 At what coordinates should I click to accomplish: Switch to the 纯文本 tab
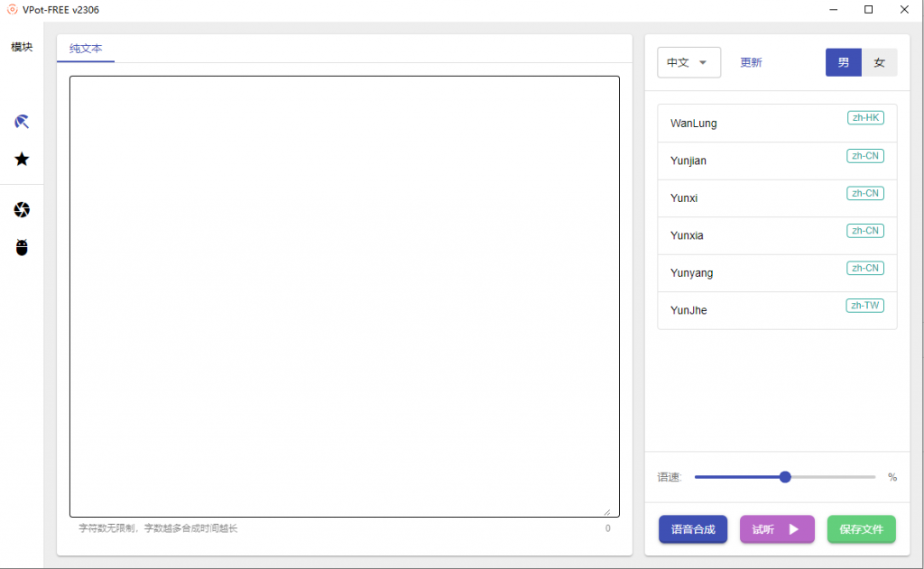(86, 50)
